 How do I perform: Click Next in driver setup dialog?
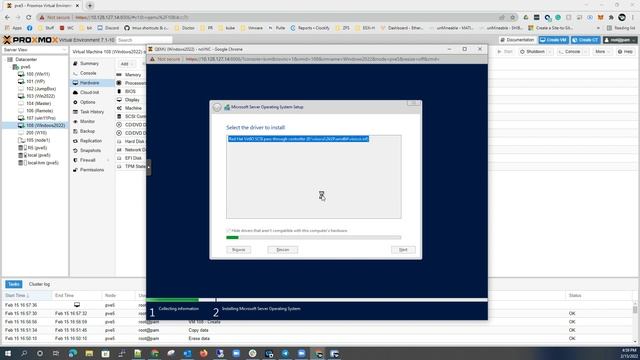pos(403,250)
